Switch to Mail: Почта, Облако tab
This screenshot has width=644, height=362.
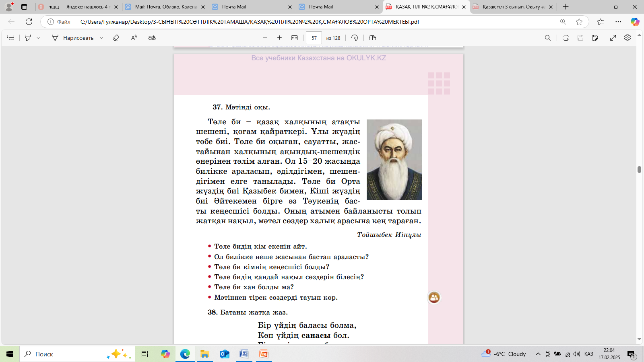(x=165, y=7)
